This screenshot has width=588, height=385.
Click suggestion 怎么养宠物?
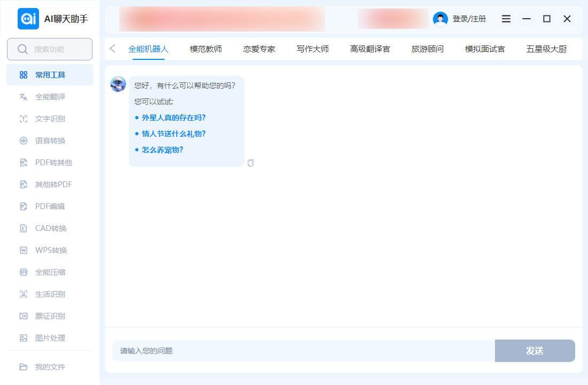tap(163, 150)
